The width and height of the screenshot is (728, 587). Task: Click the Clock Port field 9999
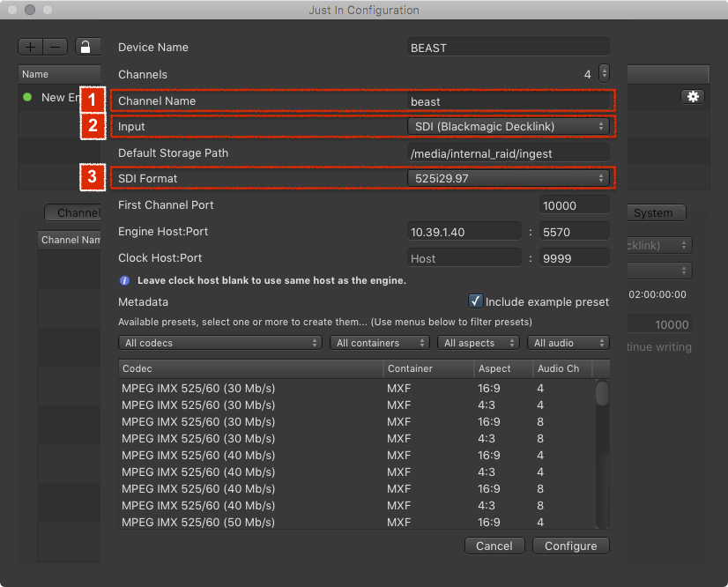point(574,258)
